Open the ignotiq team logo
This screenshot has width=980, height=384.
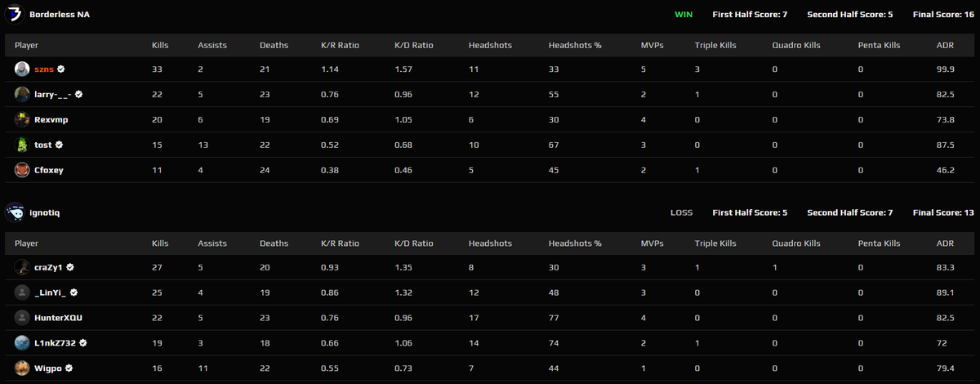click(x=14, y=212)
